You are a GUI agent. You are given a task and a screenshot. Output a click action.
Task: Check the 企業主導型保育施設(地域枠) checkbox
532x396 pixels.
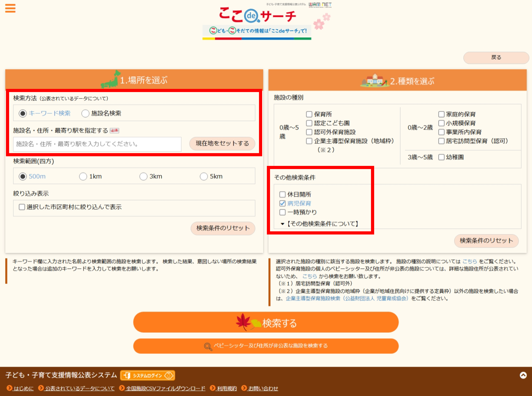tap(309, 141)
